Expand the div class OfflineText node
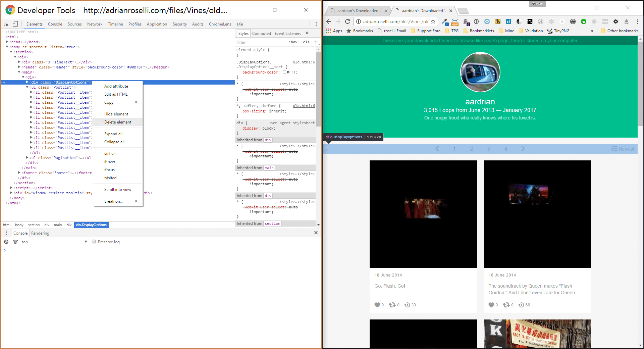The width and height of the screenshot is (644, 349). tap(19, 62)
